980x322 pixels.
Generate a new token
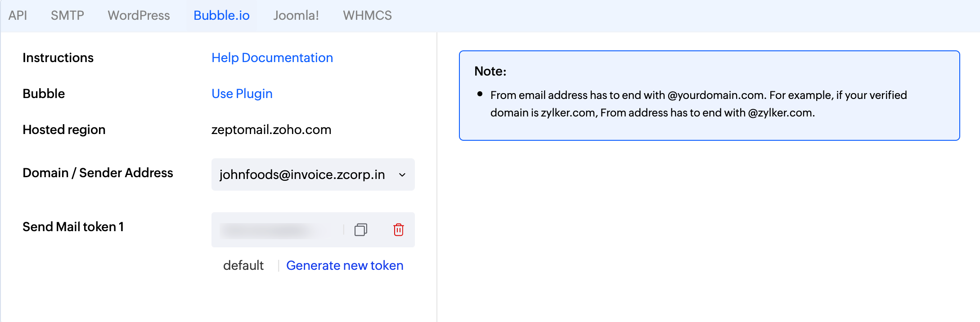pos(345,265)
